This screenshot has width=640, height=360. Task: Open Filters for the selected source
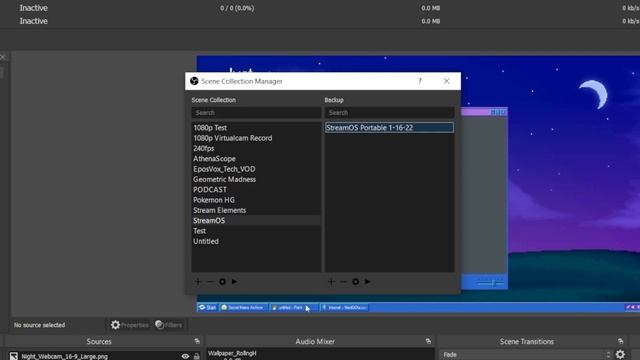point(169,325)
